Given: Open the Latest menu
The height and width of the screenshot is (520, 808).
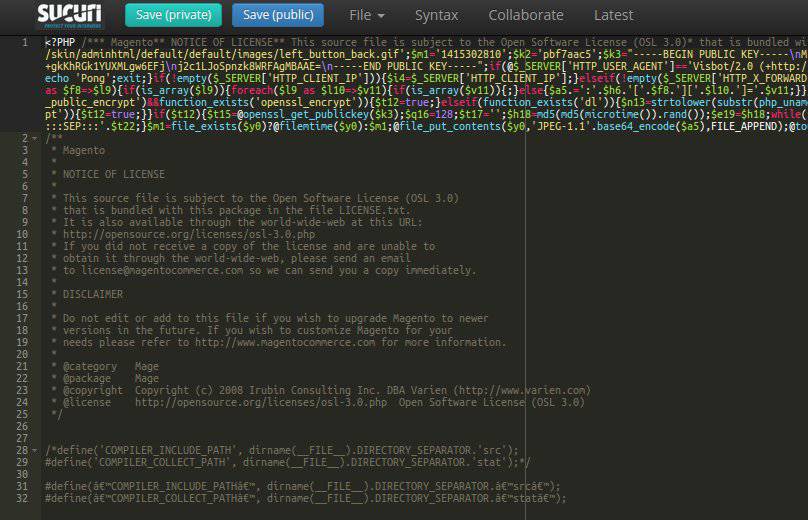Looking at the screenshot, I should tap(613, 15).
